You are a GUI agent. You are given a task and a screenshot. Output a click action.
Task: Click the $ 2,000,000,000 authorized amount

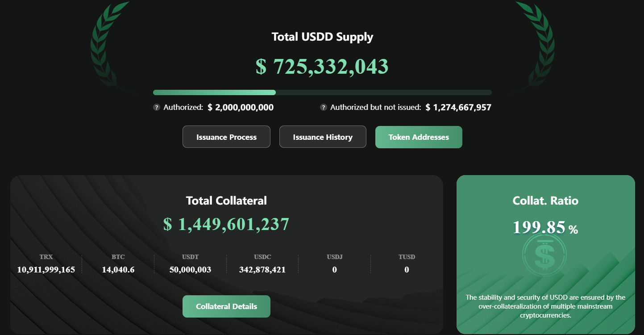coord(241,107)
